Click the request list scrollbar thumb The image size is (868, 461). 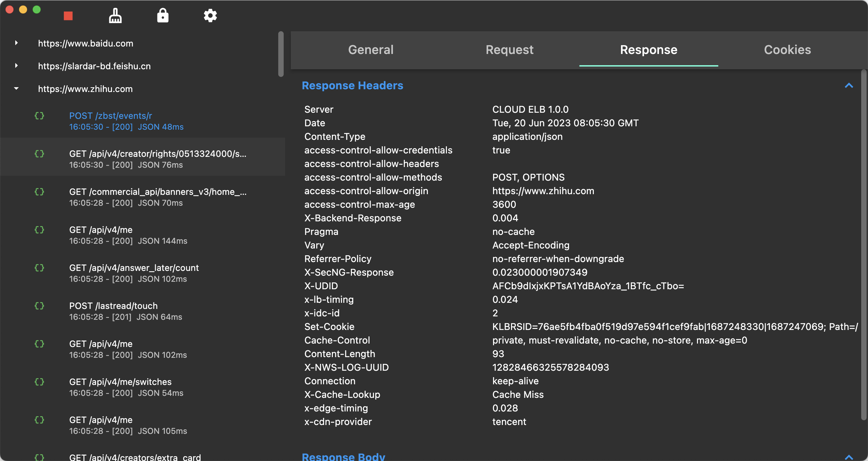pos(281,54)
